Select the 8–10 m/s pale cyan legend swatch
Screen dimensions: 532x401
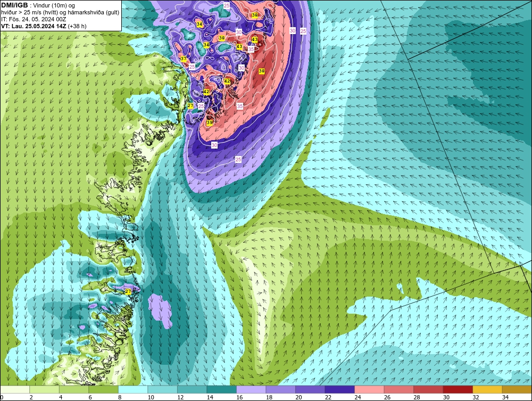click(x=133, y=389)
